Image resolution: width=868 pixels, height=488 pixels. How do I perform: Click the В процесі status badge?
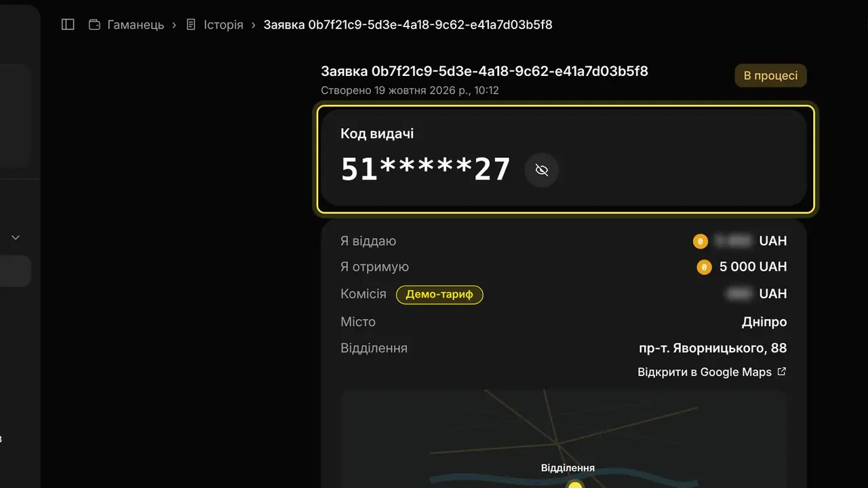[770, 76]
